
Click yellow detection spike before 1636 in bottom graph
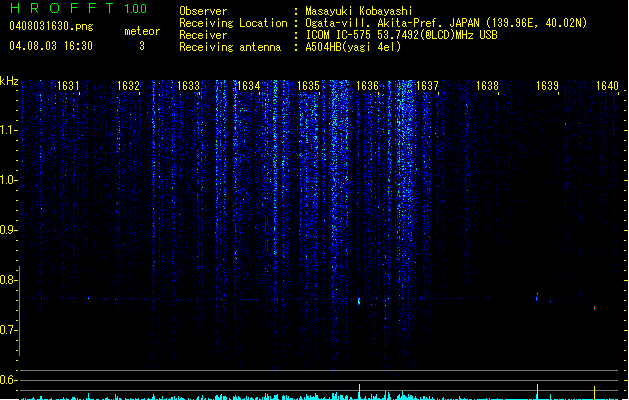tap(359, 392)
